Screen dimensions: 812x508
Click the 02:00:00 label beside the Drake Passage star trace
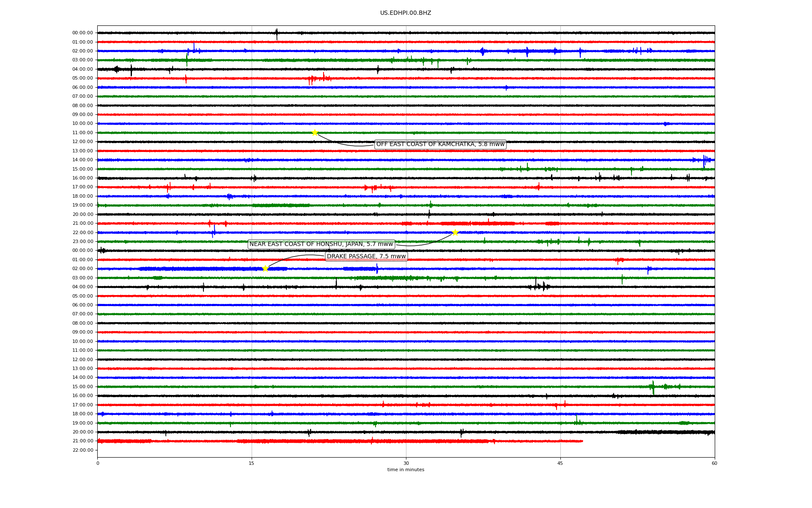coord(82,269)
